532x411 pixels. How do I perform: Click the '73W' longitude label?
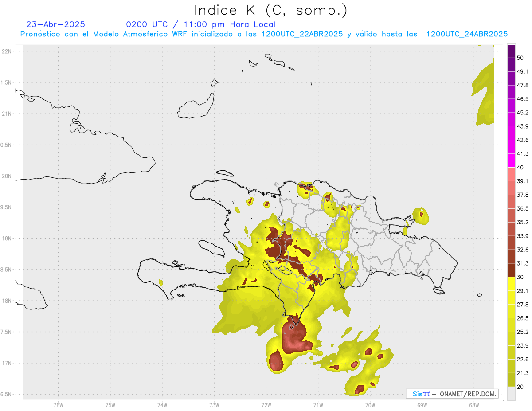214,405
